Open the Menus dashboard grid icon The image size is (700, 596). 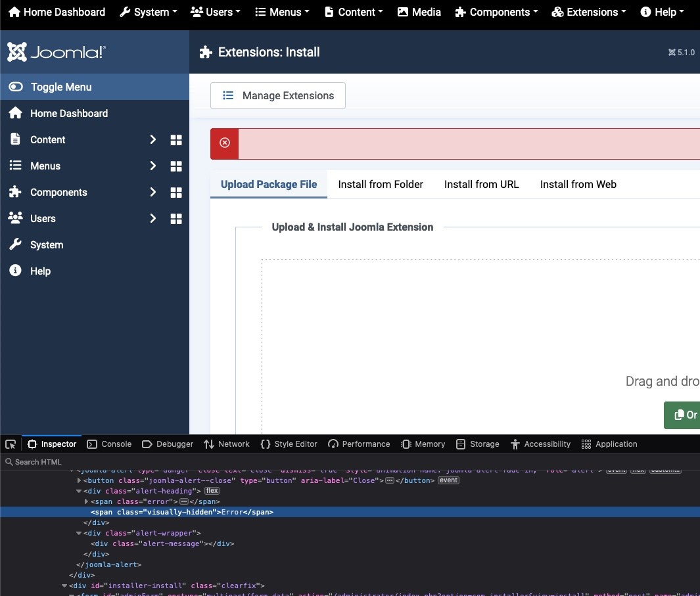coord(176,166)
